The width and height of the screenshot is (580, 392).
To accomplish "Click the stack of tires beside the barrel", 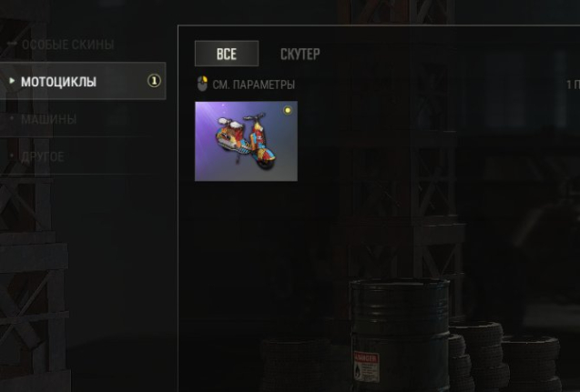I will 479,356.
